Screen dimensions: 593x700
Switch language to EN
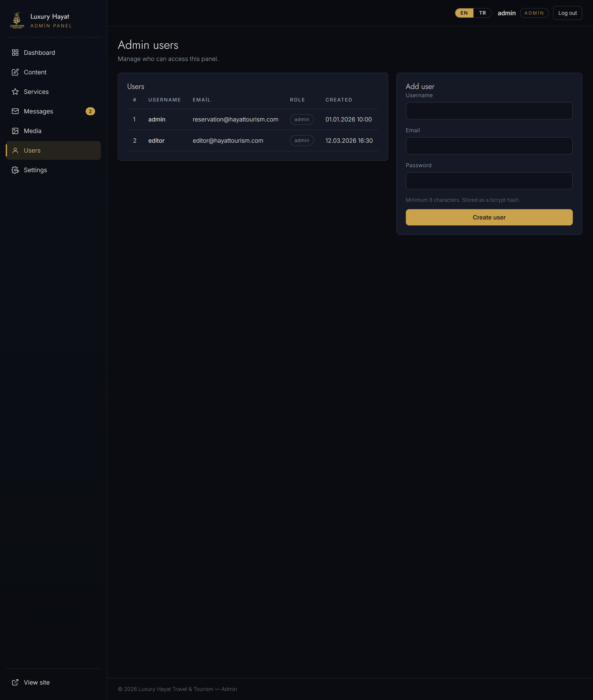(464, 13)
